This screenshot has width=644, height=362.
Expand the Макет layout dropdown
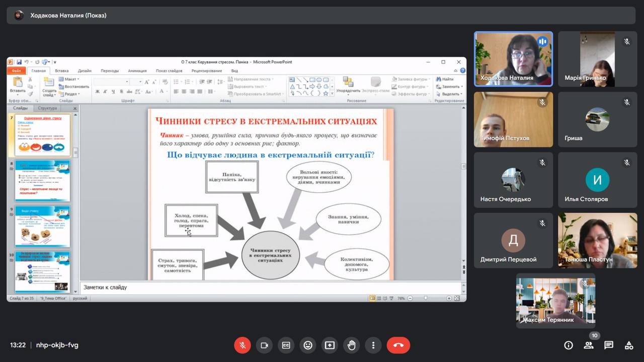[x=69, y=79]
